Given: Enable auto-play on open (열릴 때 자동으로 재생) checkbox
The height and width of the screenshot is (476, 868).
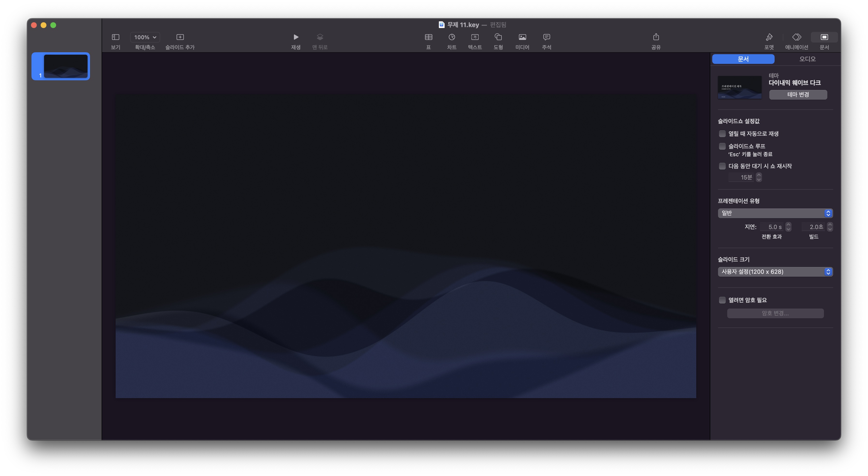Looking at the screenshot, I should 722,134.
